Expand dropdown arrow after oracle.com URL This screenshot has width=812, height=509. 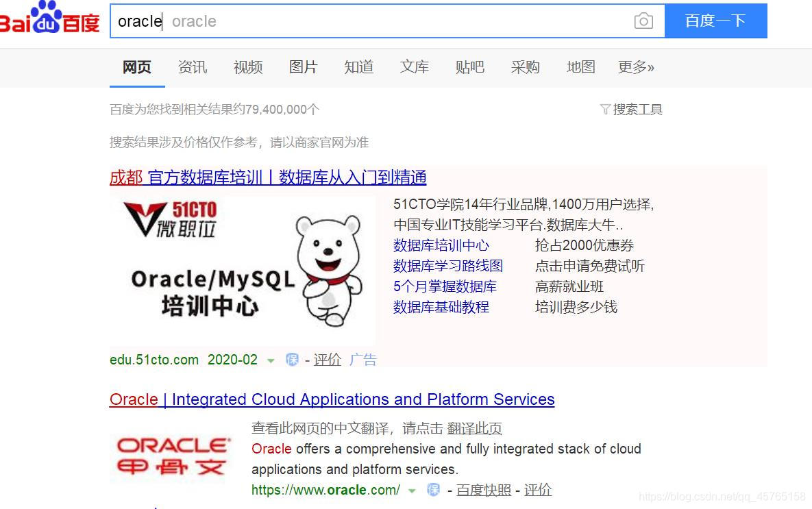pos(413,491)
